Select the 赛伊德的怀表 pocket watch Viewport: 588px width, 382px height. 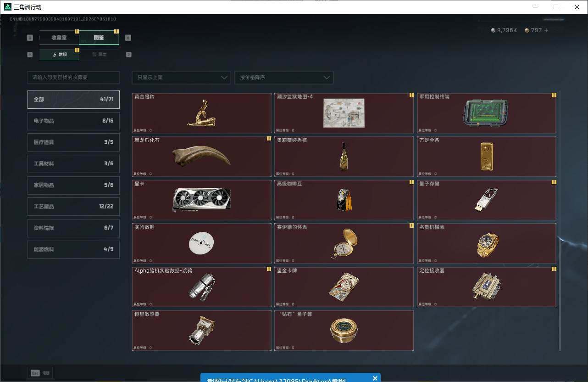344,243
